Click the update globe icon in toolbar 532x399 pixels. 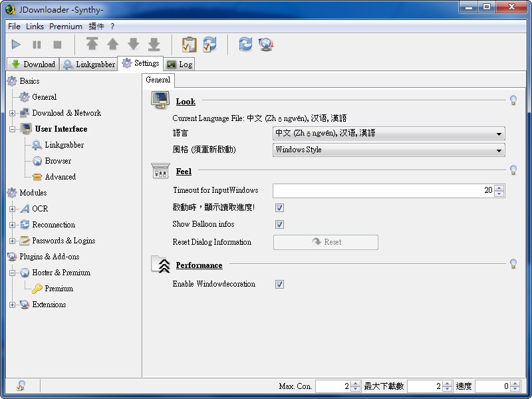point(267,45)
